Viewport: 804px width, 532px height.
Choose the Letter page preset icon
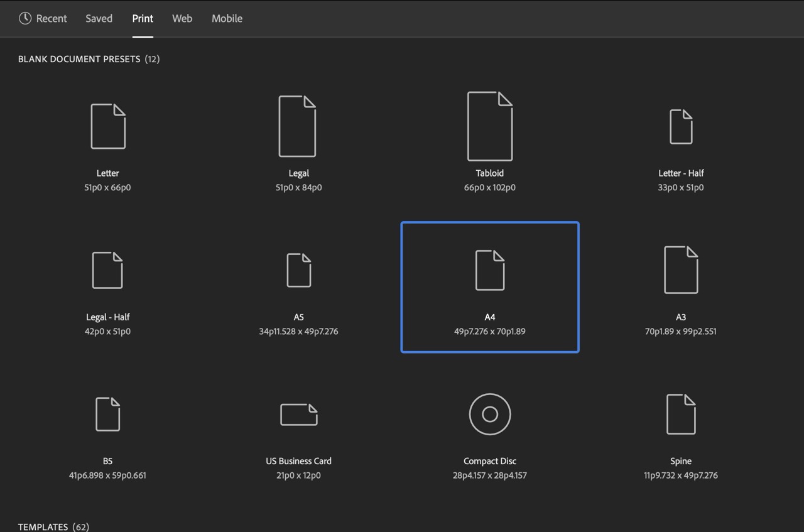108,126
